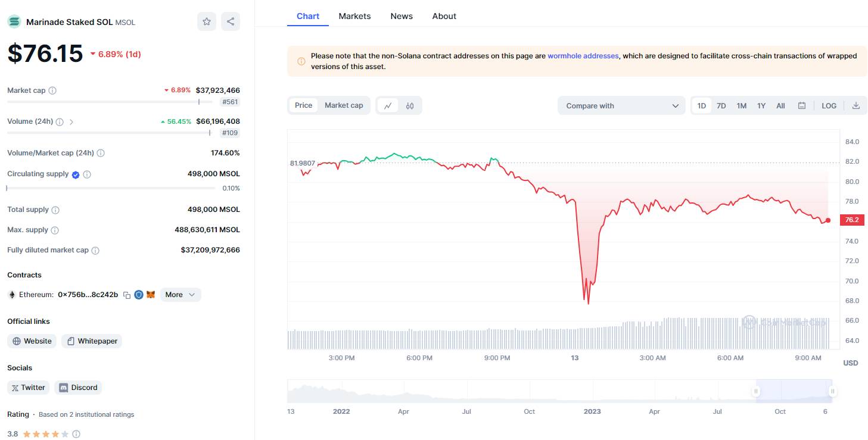Open rating info icon next to stars
Viewport: 868px width, 440px height.
[76, 434]
